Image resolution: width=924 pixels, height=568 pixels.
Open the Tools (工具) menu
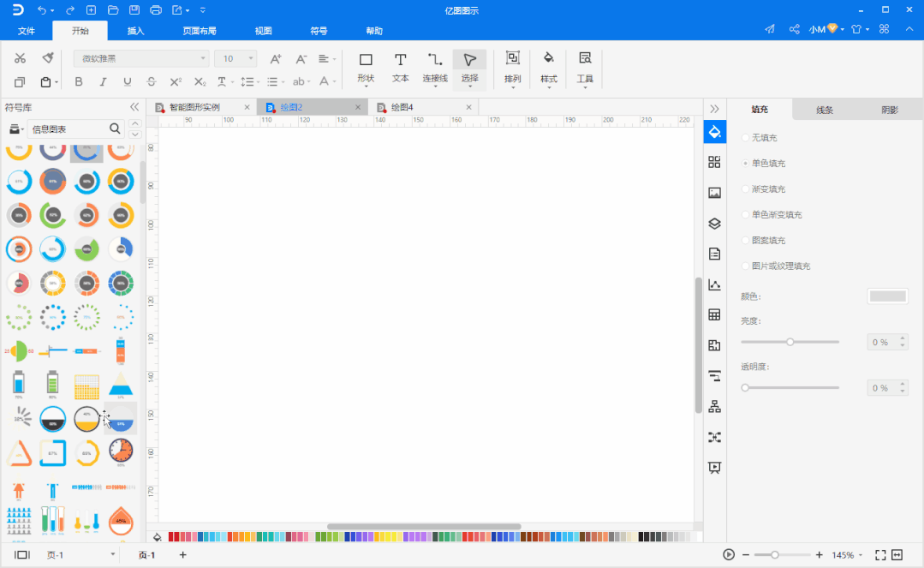(x=585, y=68)
